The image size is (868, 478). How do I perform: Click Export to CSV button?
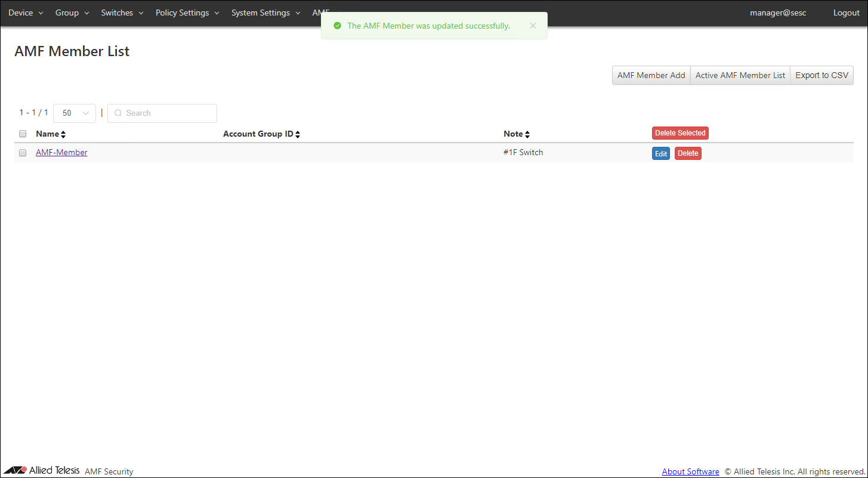tap(821, 75)
